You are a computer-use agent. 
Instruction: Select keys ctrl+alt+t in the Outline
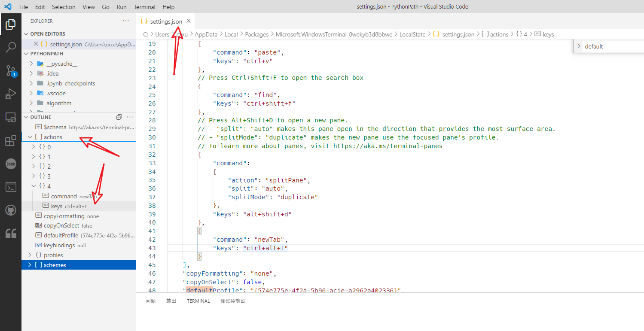point(79,206)
